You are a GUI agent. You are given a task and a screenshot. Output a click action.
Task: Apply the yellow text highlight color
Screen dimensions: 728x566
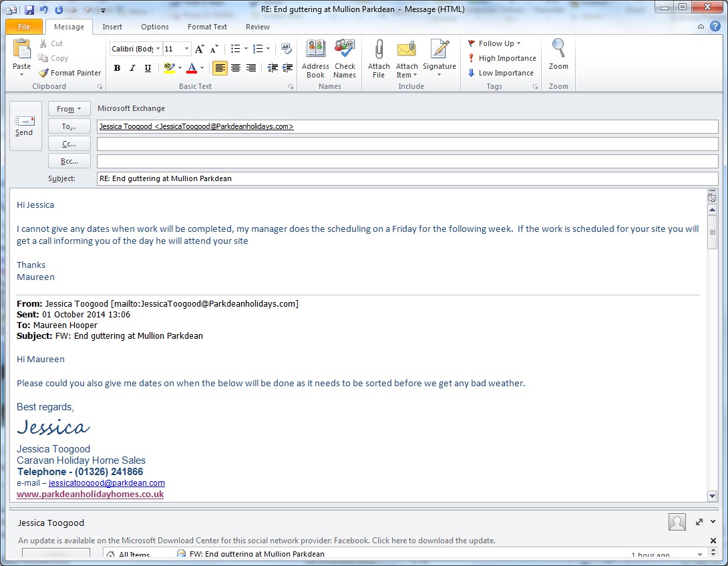[x=170, y=68]
